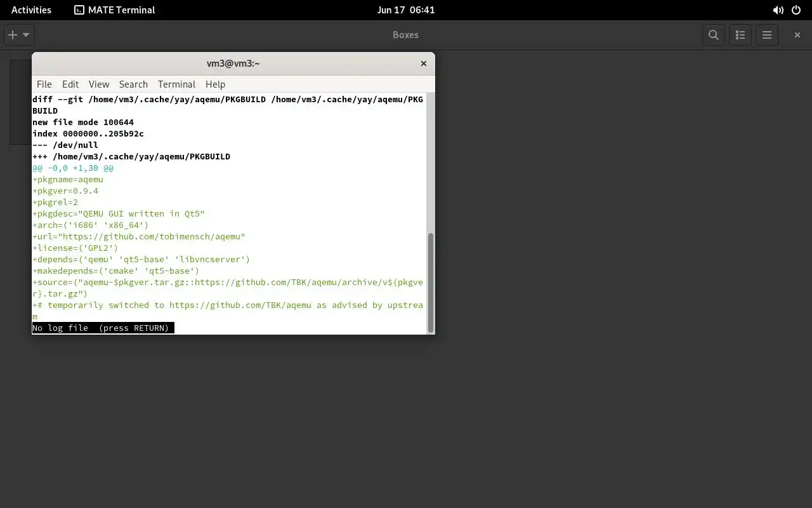This screenshot has height=508, width=812.
Task: Click the +makedepends cmake line
Action: coord(116,271)
